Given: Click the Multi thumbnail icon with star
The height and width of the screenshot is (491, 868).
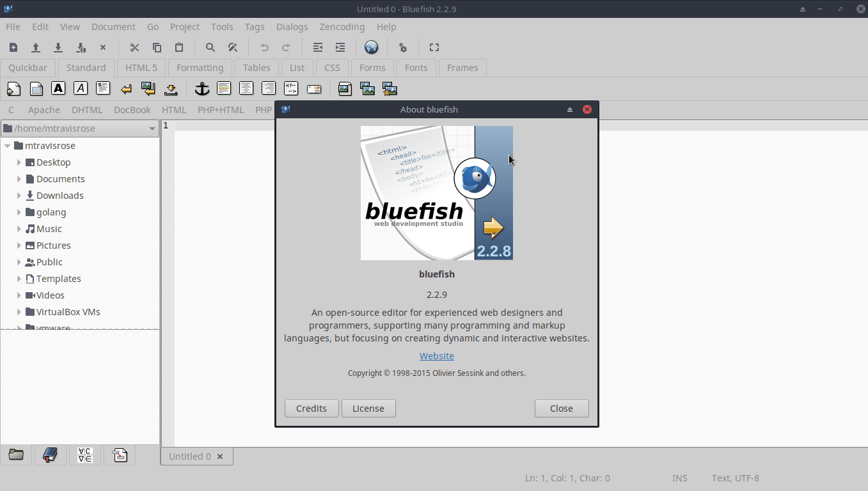Looking at the screenshot, I should click(x=390, y=89).
